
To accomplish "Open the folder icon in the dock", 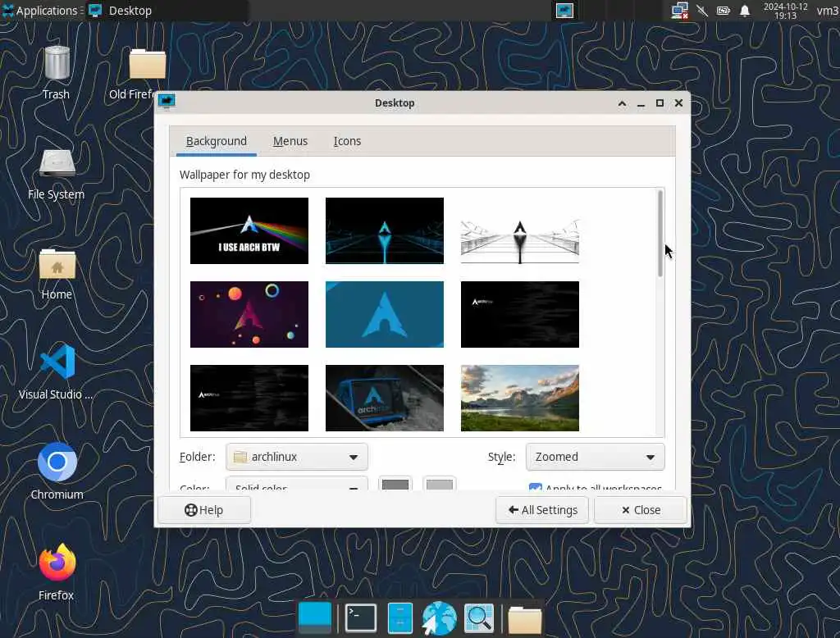I will click(524, 619).
